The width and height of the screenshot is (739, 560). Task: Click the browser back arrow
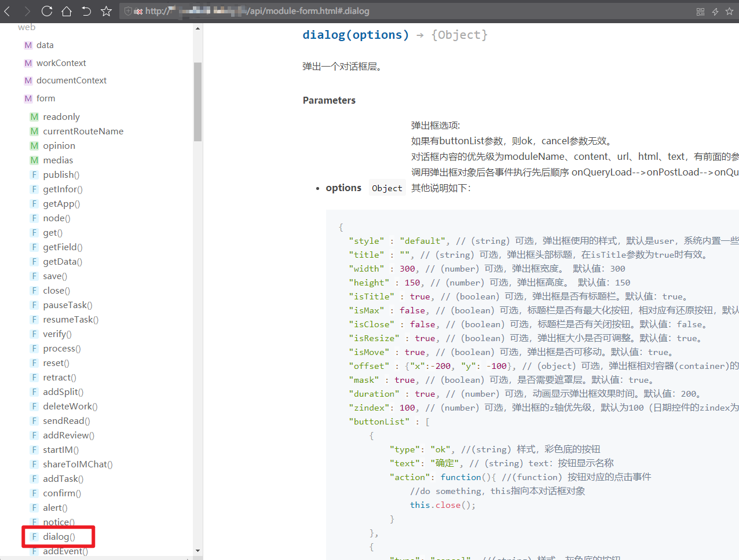click(8, 11)
